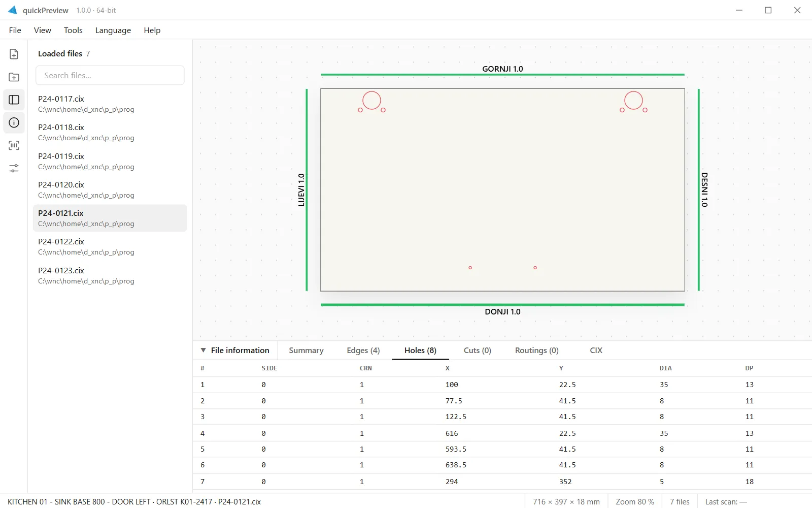Open the Tools menu
Image resolution: width=812 pixels, height=508 pixels.
tap(73, 30)
